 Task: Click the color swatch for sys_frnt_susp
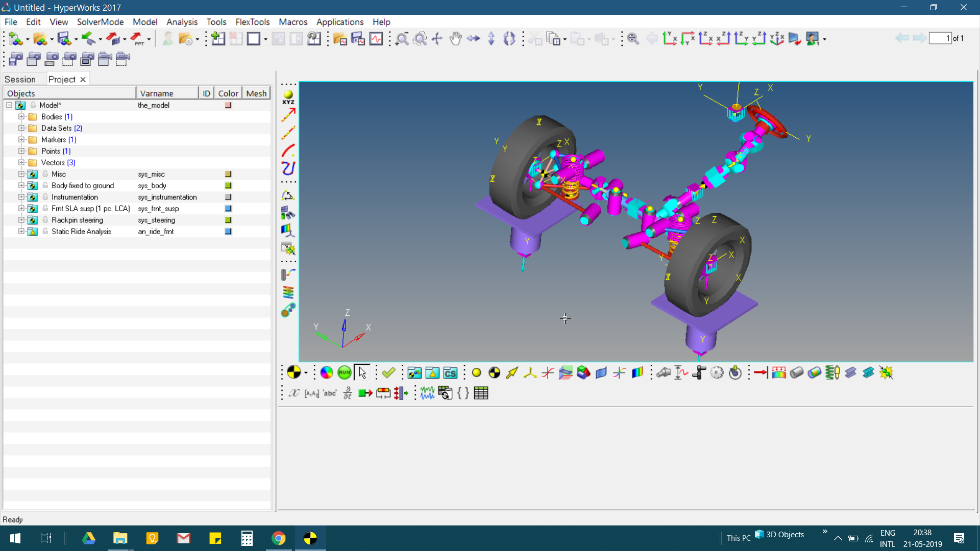click(x=228, y=208)
